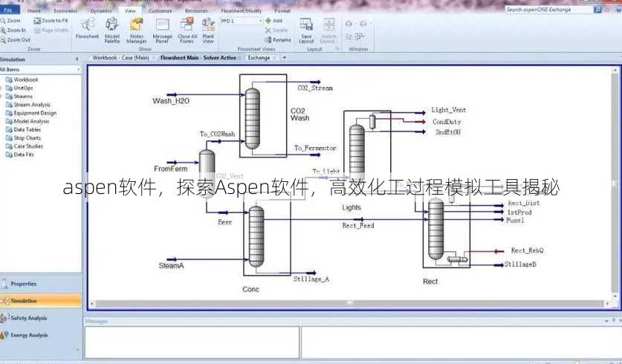
Task: Collapse the Simulation navigation pane
Action: [x=77, y=59]
